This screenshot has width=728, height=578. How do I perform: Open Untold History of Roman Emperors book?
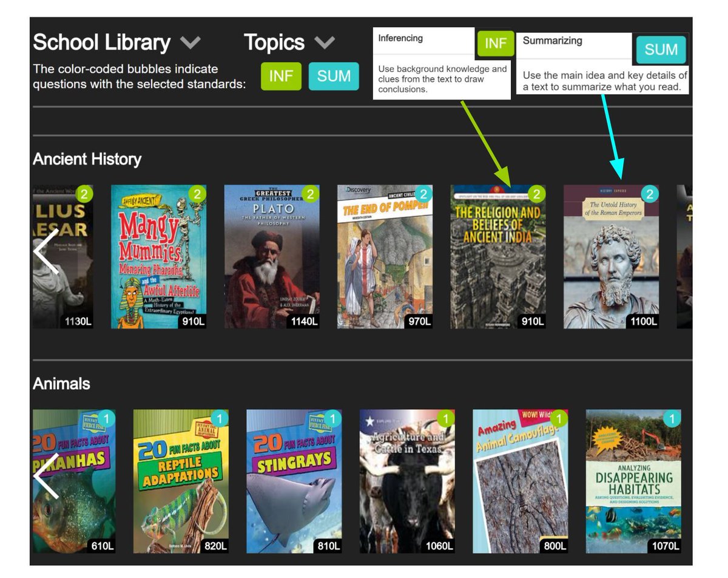[612, 257]
